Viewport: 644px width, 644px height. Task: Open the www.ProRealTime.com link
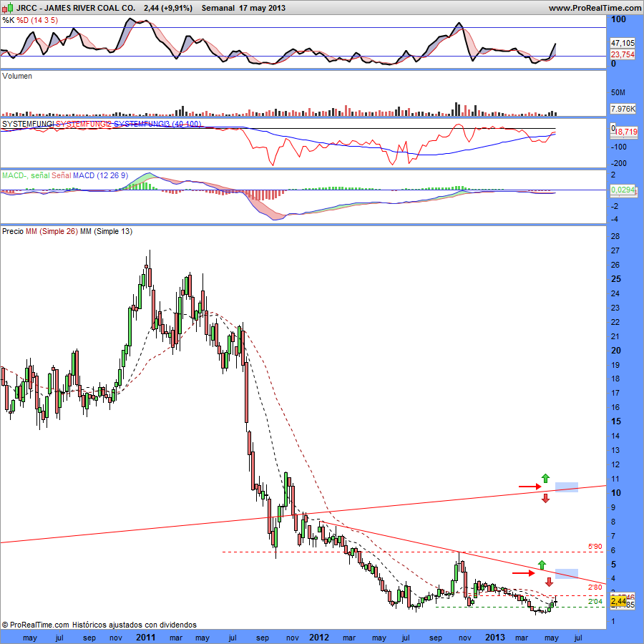[x=595, y=8]
